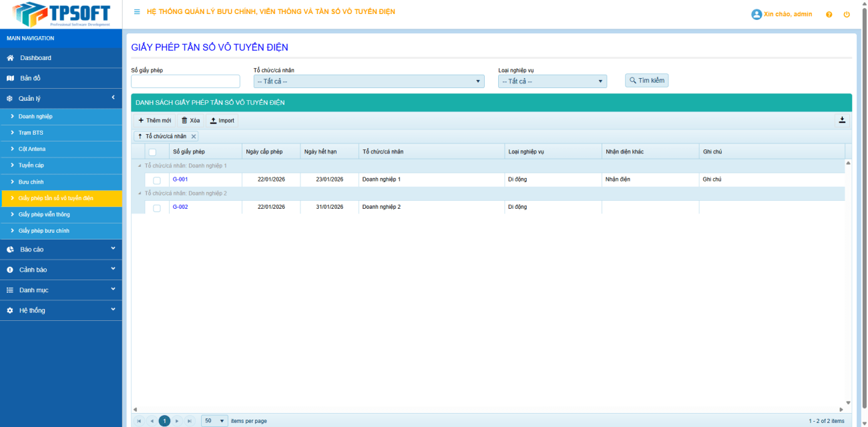Check the row checkbox for G-002
Viewport: 868px width, 427px height.
click(157, 207)
